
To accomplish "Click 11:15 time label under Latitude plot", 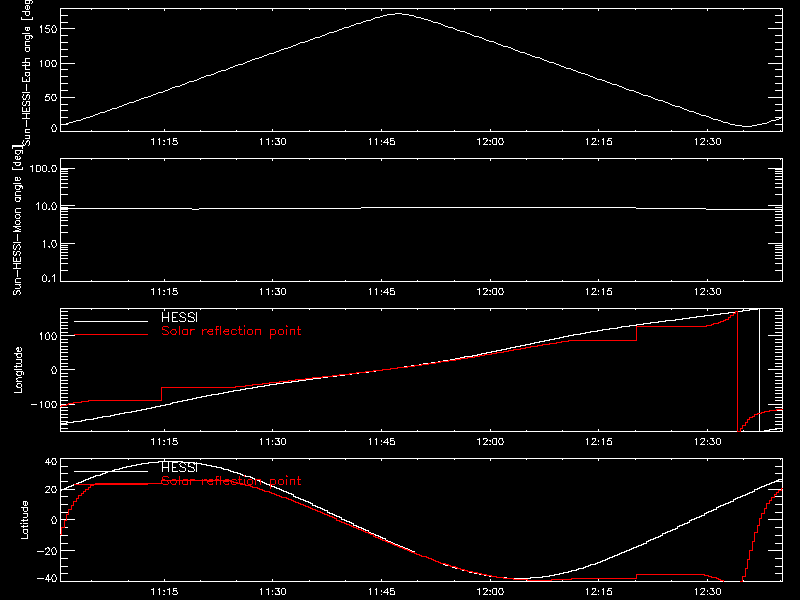I will 164,592.
